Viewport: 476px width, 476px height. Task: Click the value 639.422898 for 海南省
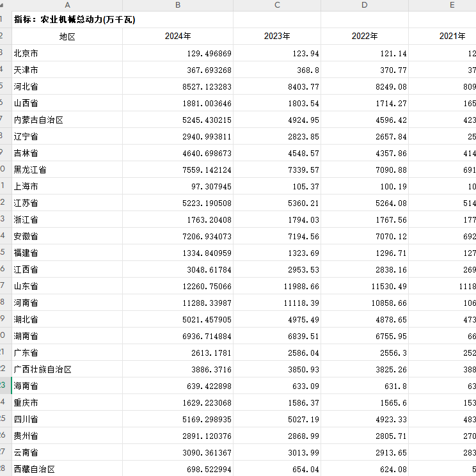(x=178, y=386)
